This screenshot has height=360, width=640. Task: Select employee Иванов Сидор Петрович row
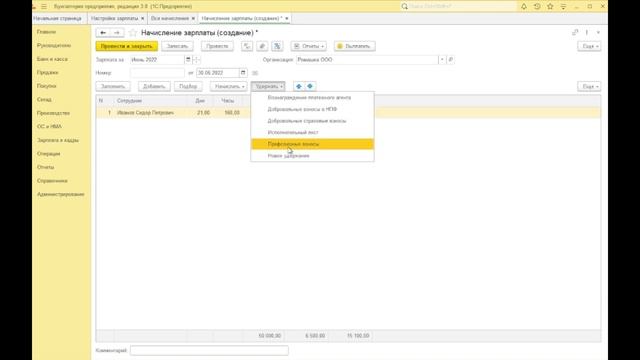coord(348,113)
